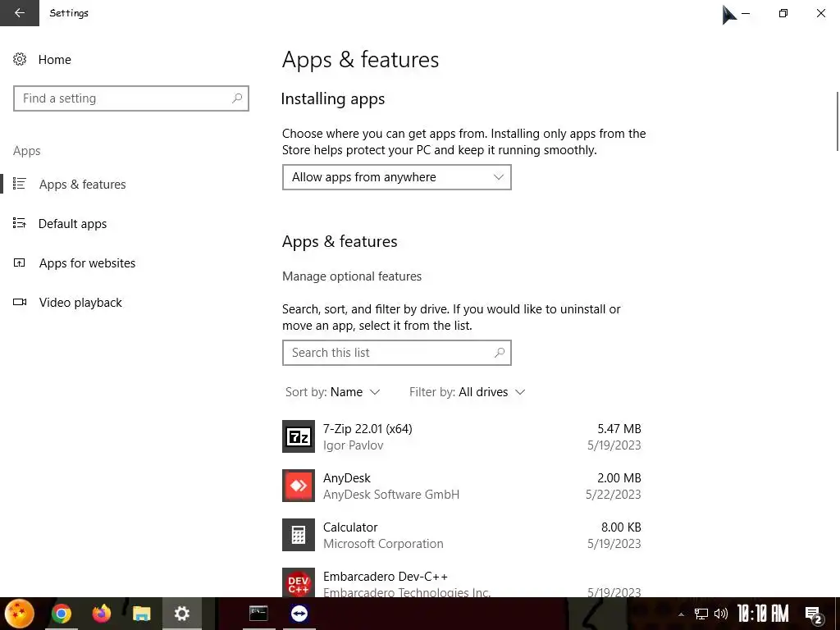This screenshot has width=840, height=630.
Task: Launch Firefox from the taskbar
Action: 101,614
